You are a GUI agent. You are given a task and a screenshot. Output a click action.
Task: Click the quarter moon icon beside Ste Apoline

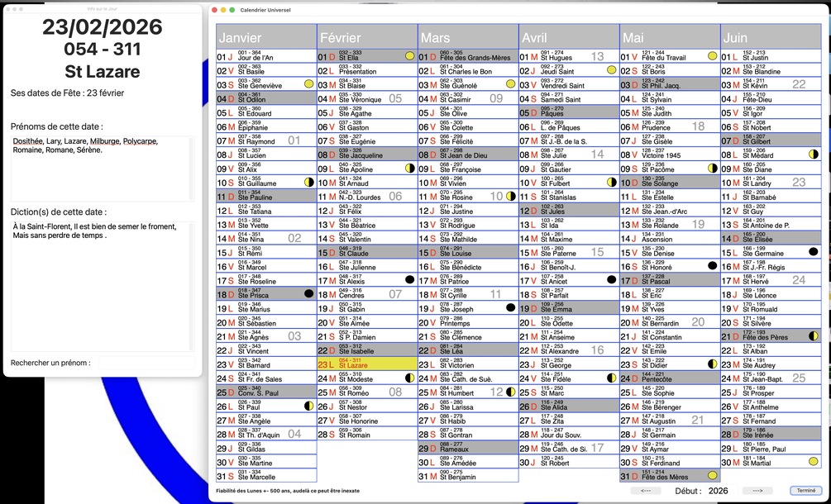pyautogui.click(x=409, y=168)
